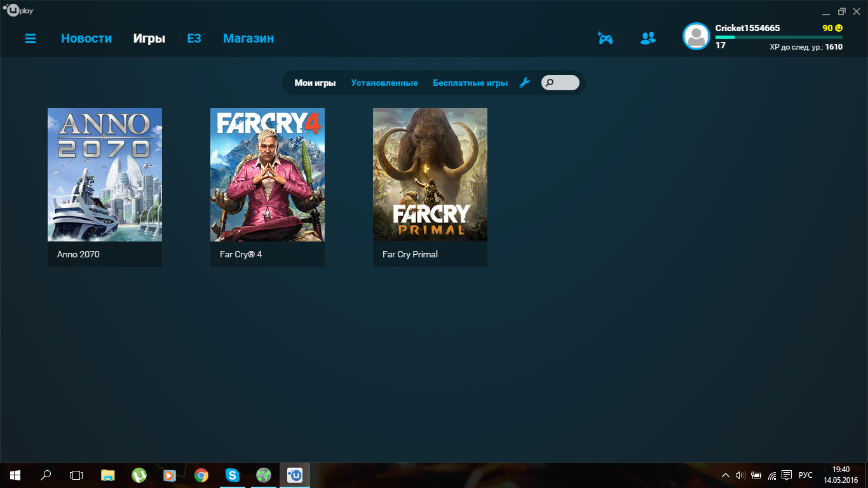The height and width of the screenshot is (488, 868).
Task: Click the 90 coin balance number
Action: [827, 28]
